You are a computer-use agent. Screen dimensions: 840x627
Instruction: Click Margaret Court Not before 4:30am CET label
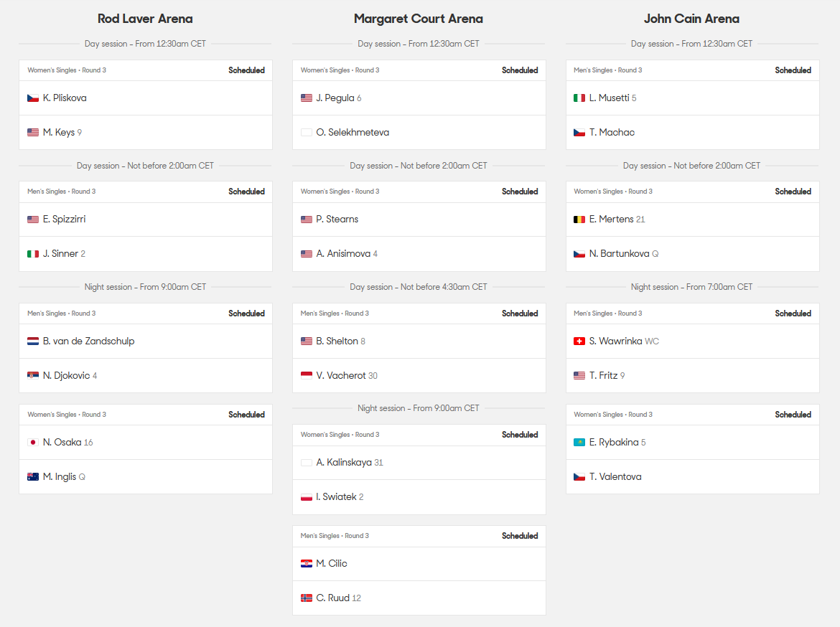point(419,287)
